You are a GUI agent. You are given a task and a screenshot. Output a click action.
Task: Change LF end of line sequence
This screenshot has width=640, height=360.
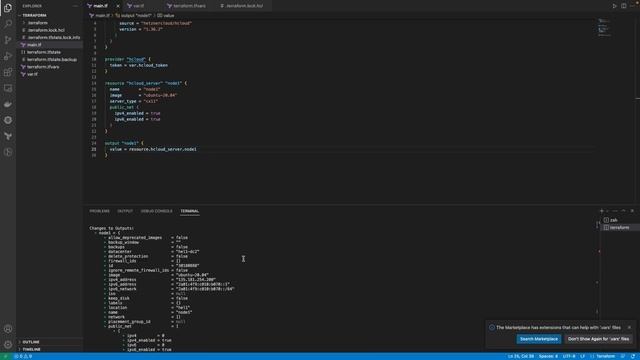click(x=582, y=356)
